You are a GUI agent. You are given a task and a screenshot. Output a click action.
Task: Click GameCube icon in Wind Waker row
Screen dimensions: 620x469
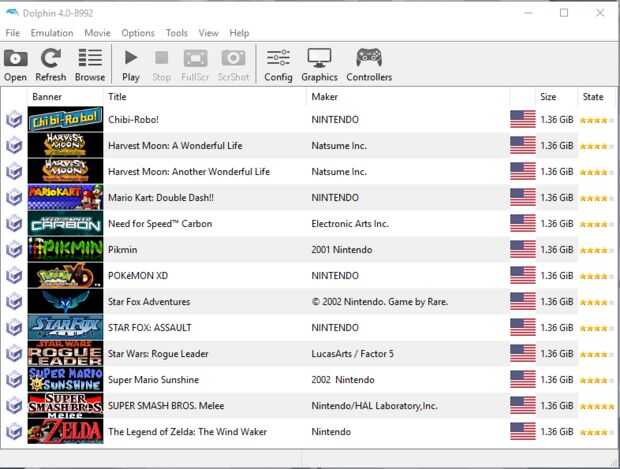pos(14,431)
